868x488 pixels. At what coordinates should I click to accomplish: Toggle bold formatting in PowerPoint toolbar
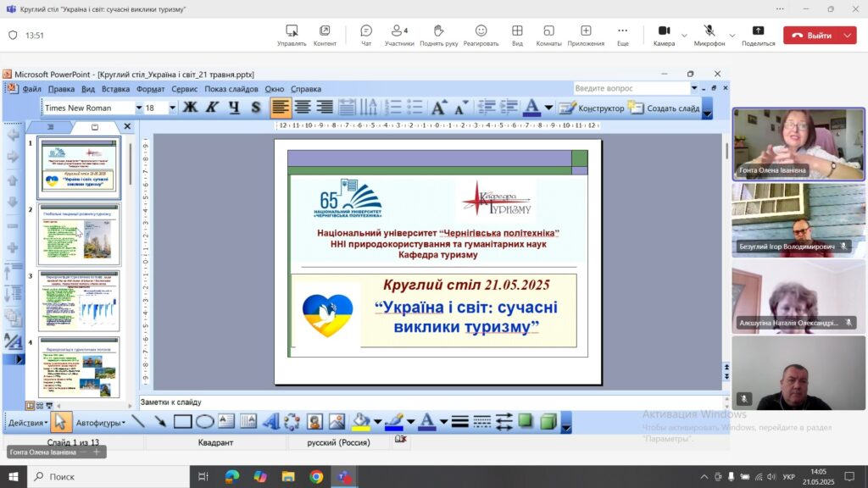190,108
